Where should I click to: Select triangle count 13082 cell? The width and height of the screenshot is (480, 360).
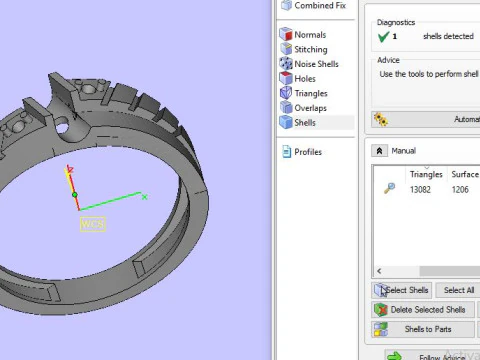(x=420, y=189)
